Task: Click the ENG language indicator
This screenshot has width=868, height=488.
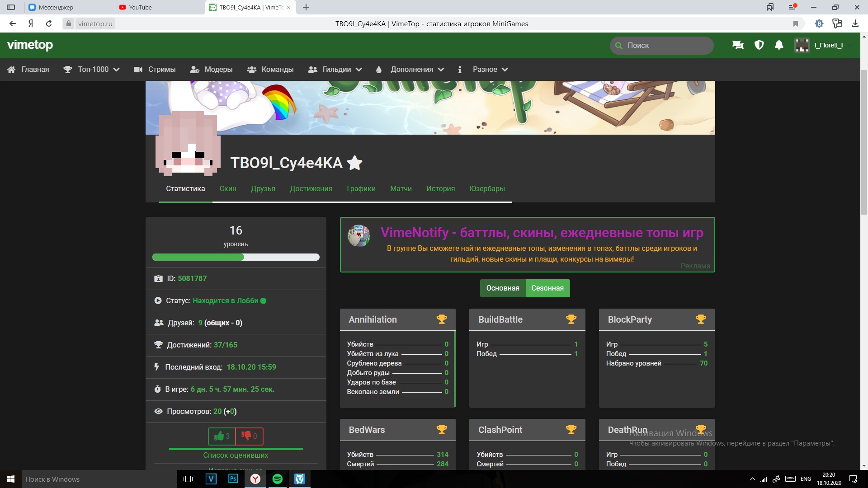Action: tap(806, 479)
